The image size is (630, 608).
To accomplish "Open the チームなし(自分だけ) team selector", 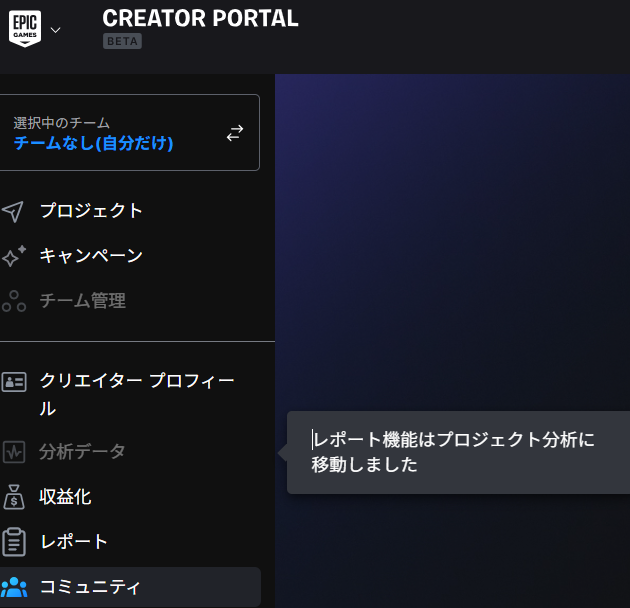I will click(x=93, y=143).
